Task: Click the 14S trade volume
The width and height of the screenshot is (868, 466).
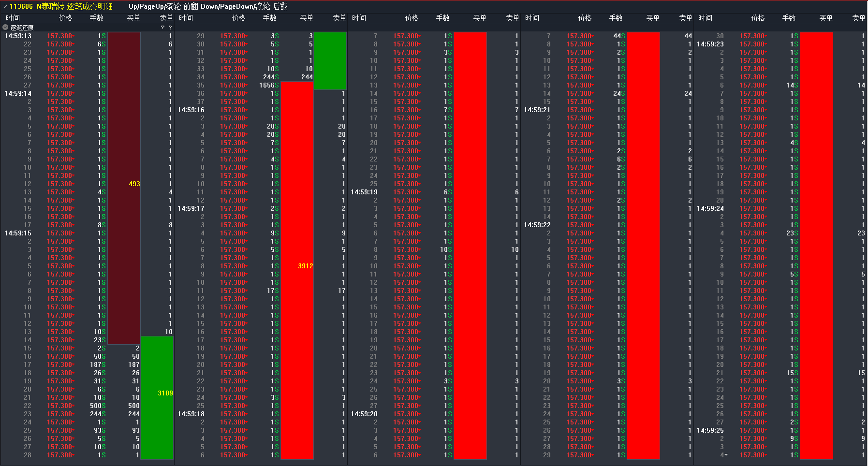Action: coord(792,85)
